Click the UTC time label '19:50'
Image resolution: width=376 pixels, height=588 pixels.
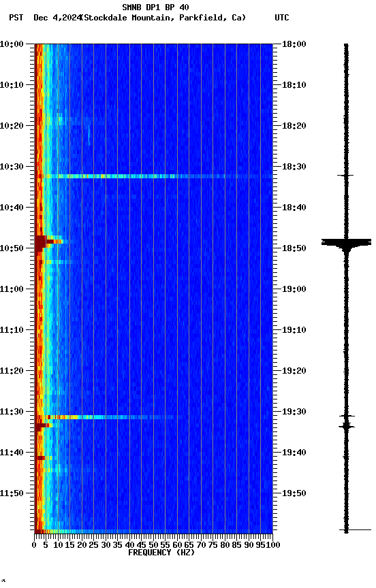tap(294, 494)
